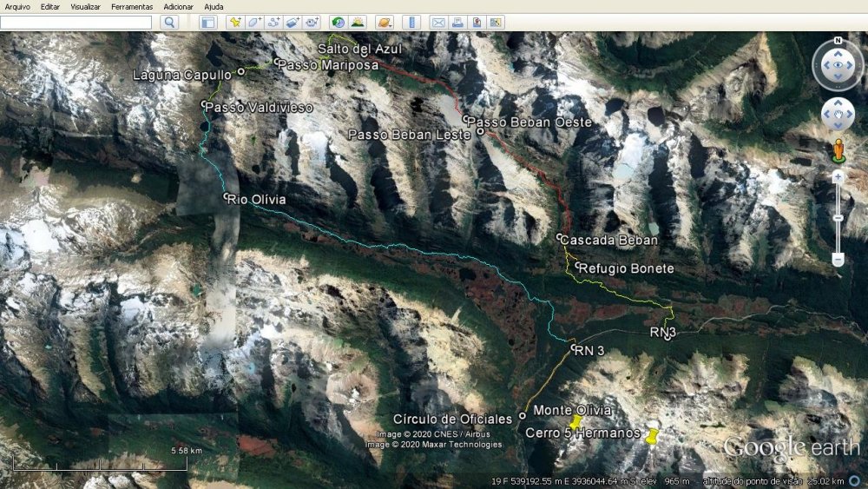Viewport: 868px width, 489px height.
Task: Open the Visualizar menu
Action: pos(85,6)
